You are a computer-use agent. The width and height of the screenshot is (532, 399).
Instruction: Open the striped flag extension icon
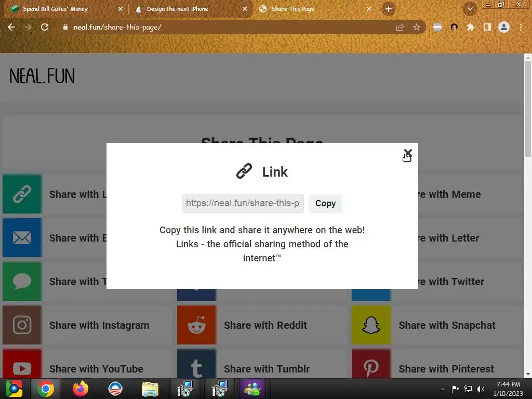coord(437,27)
